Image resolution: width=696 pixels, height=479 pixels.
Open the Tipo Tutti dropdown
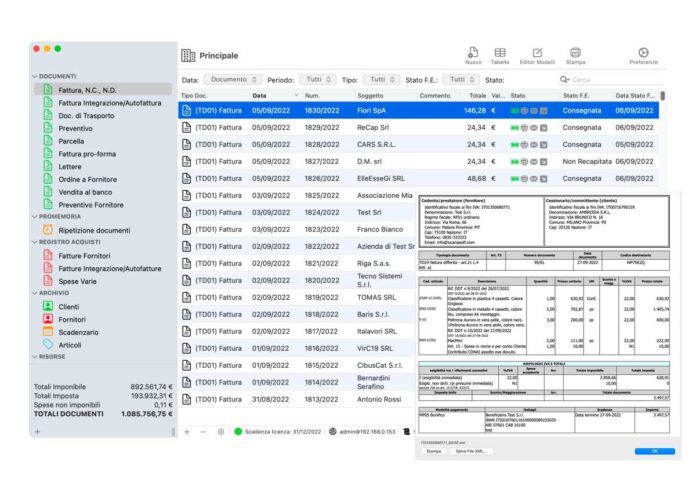[x=382, y=79]
